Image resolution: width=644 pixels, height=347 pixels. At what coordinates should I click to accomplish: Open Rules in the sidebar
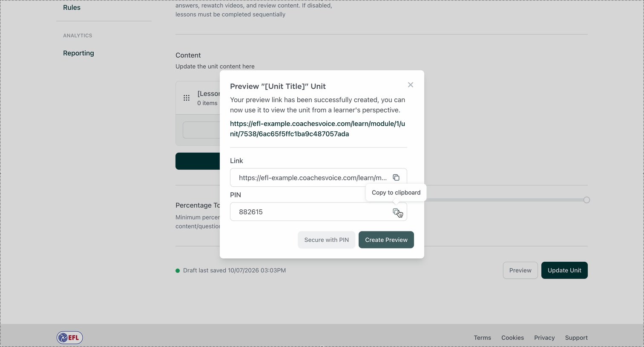tap(72, 8)
